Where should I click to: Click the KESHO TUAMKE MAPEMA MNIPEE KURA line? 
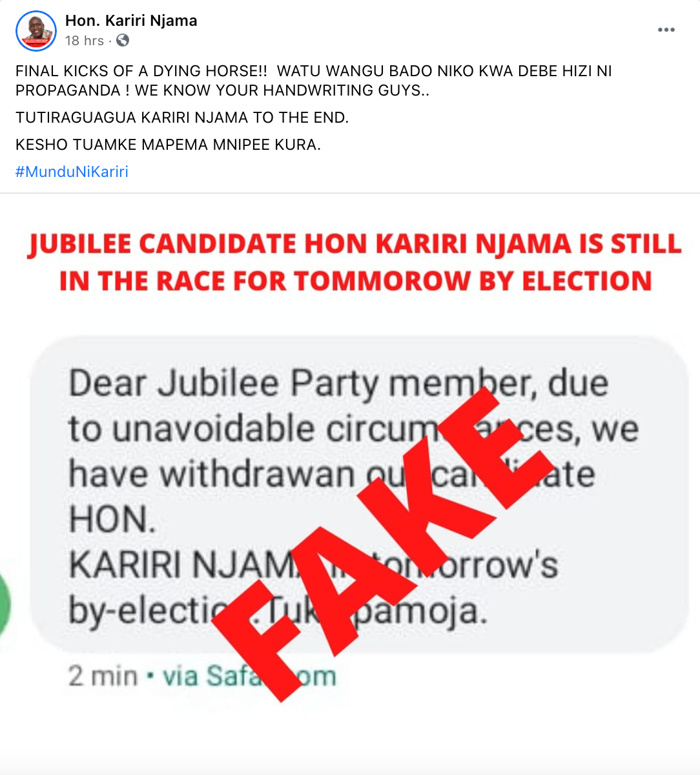click(x=168, y=145)
